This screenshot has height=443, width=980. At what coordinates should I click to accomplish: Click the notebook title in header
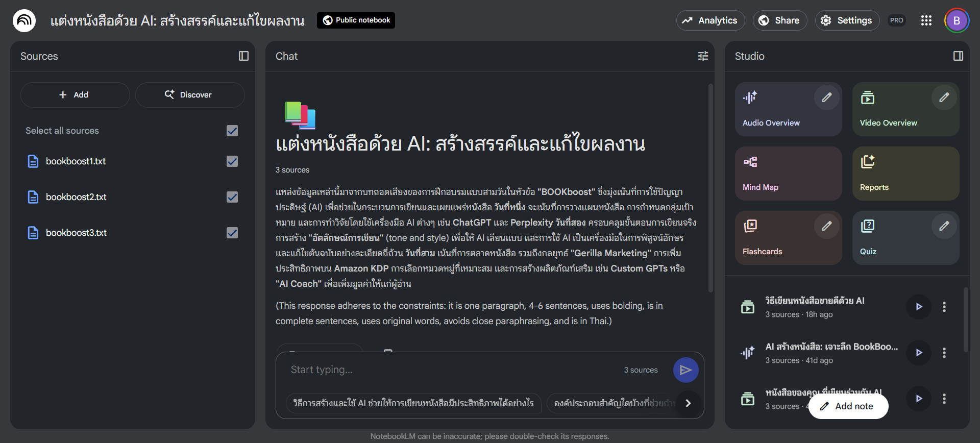pyautogui.click(x=177, y=20)
